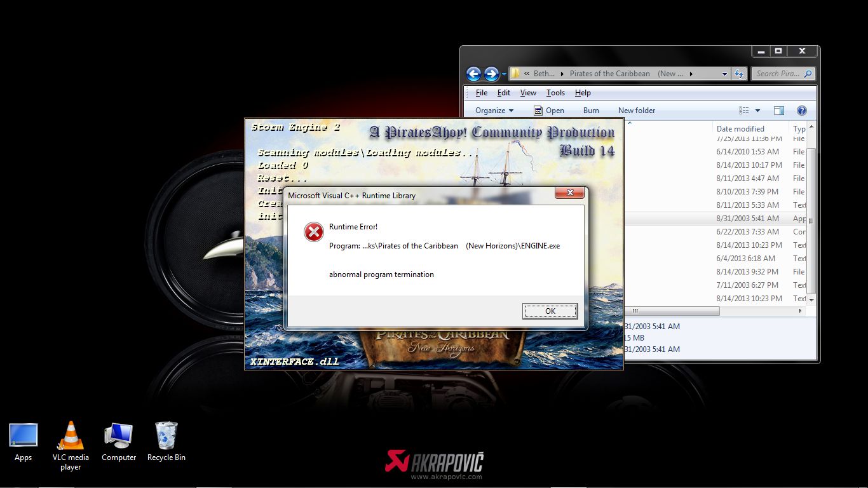The height and width of the screenshot is (488, 868).
Task: Open the Tools menu in Explorer
Action: tap(555, 93)
